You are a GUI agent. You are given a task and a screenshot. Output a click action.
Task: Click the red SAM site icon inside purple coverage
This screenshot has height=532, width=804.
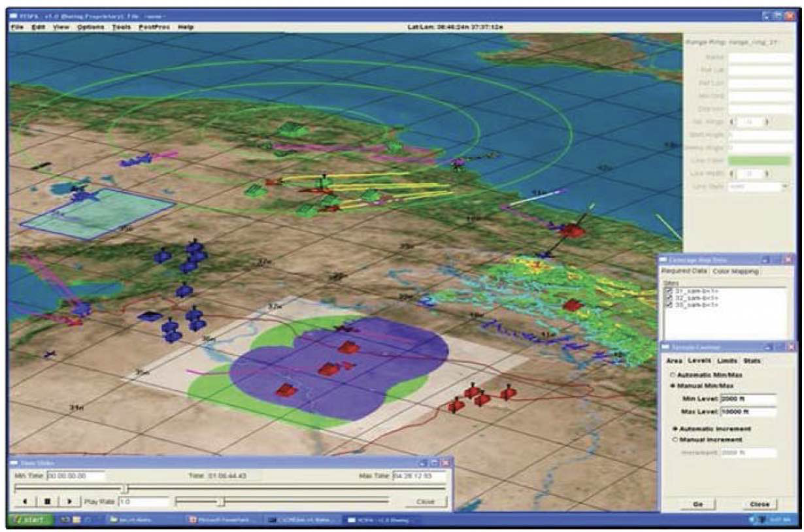[329, 369]
